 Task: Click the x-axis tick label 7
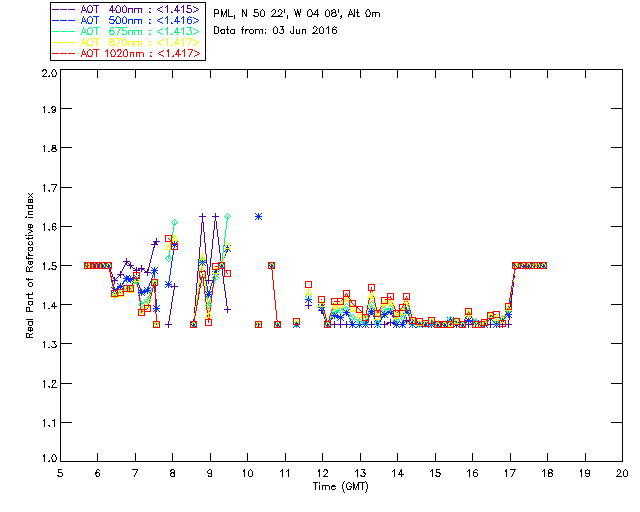coord(135,473)
